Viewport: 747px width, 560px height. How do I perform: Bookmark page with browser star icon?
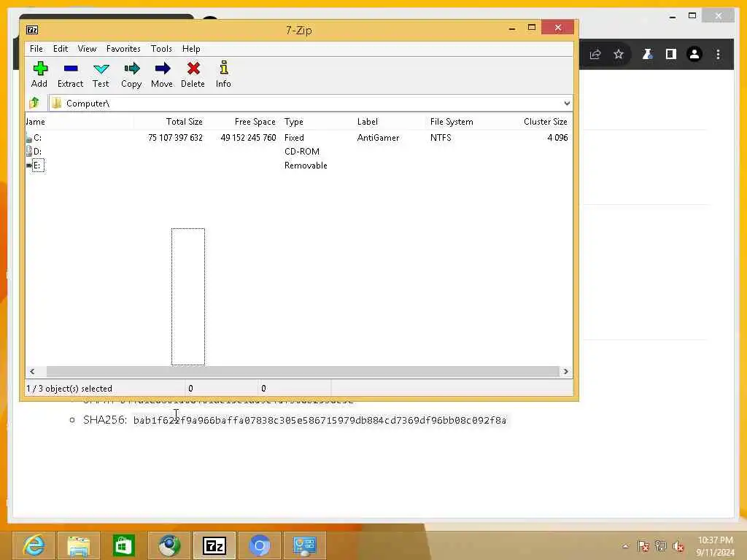click(x=619, y=54)
